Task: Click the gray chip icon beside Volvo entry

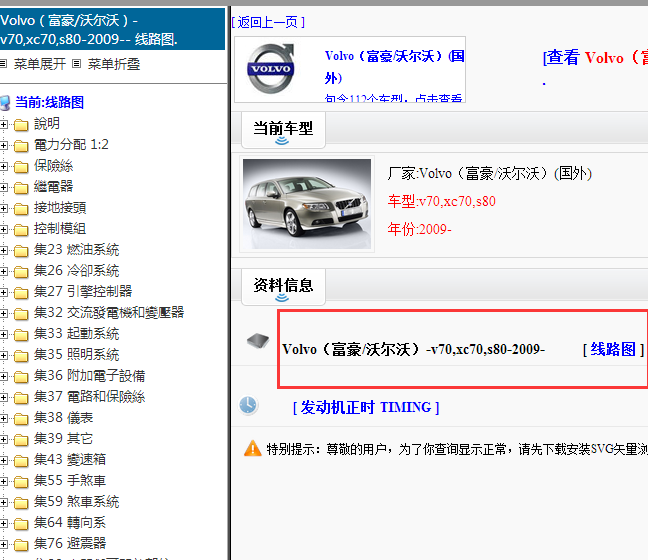Action: coord(258,341)
